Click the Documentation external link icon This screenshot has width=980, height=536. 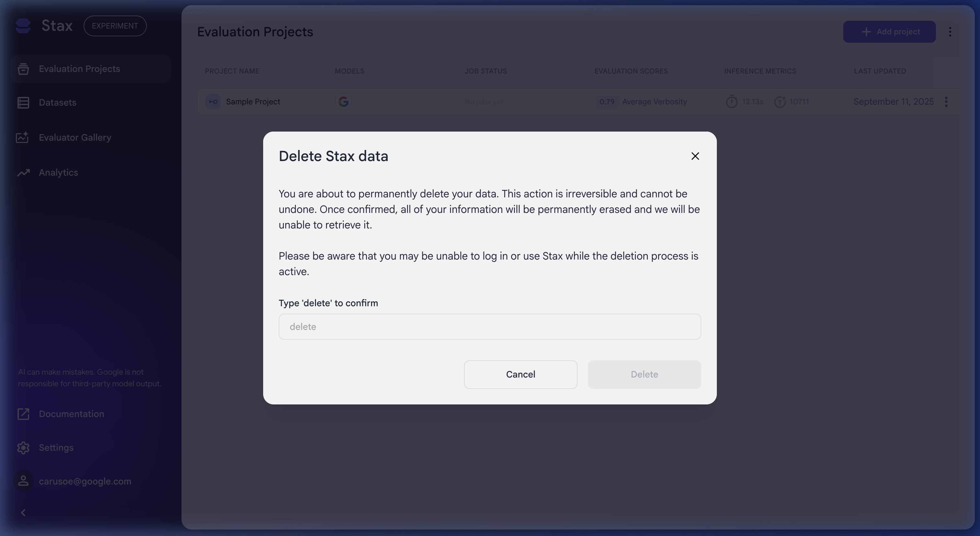(23, 414)
